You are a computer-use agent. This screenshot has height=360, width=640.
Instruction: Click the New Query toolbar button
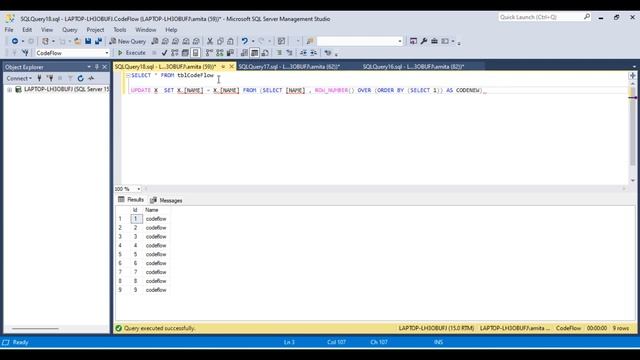click(x=127, y=41)
